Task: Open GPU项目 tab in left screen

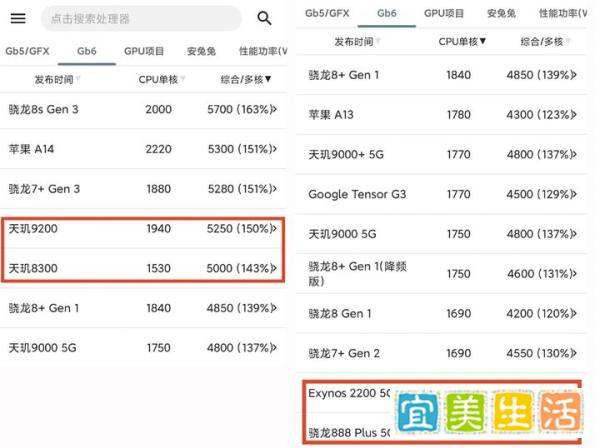Action: pyautogui.click(x=144, y=51)
